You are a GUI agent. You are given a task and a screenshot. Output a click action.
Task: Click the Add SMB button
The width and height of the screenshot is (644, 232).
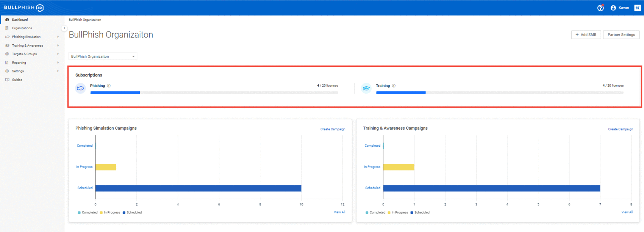click(x=586, y=34)
